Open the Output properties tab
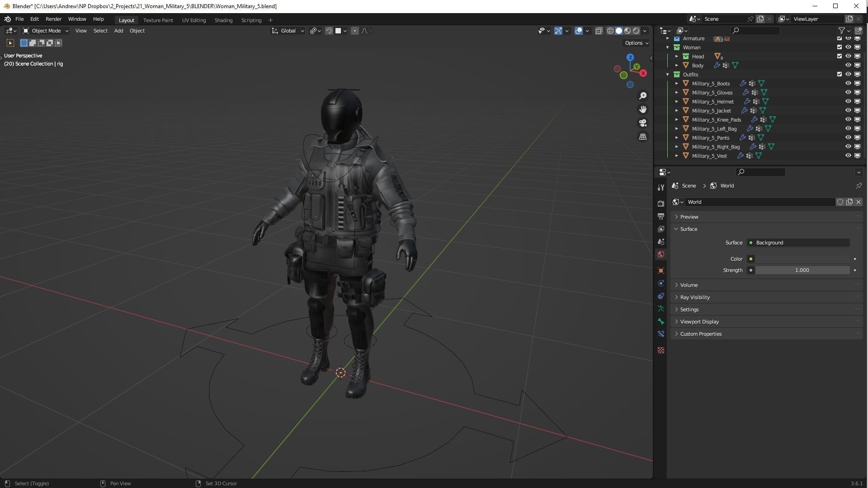Image resolution: width=868 pixels, height=488 pixels. [661, 216]
